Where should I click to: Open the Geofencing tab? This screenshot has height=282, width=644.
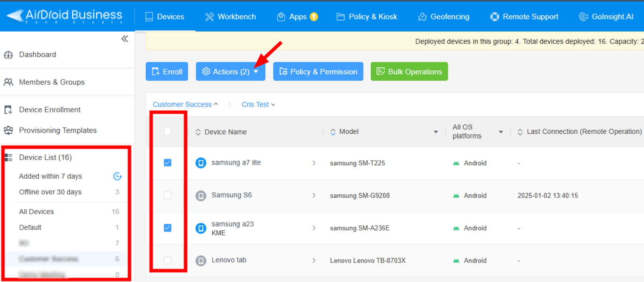(444, 17)
